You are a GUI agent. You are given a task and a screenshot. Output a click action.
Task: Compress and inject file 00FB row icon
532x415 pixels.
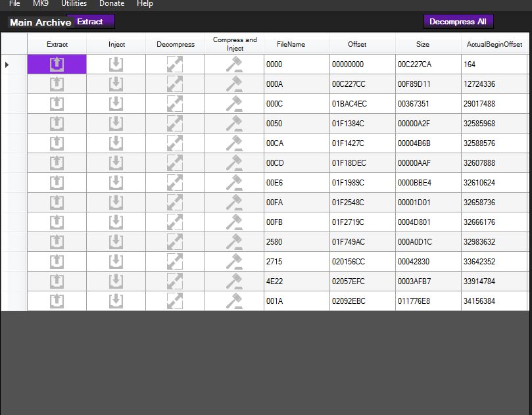click(x=235, y=222)
